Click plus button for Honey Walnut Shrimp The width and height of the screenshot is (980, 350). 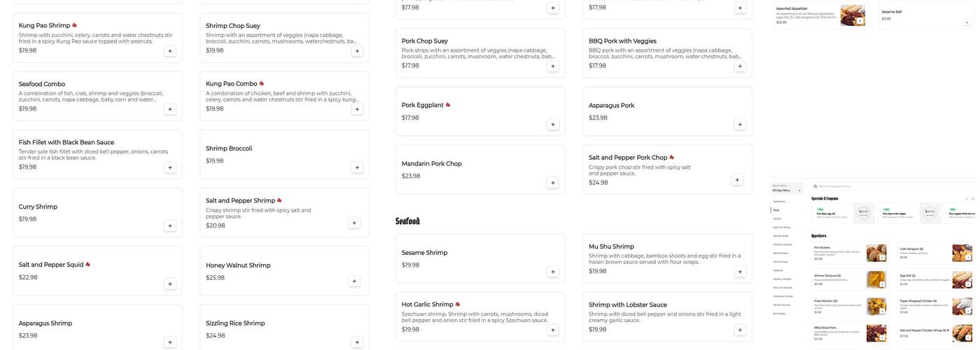point(354,281)
